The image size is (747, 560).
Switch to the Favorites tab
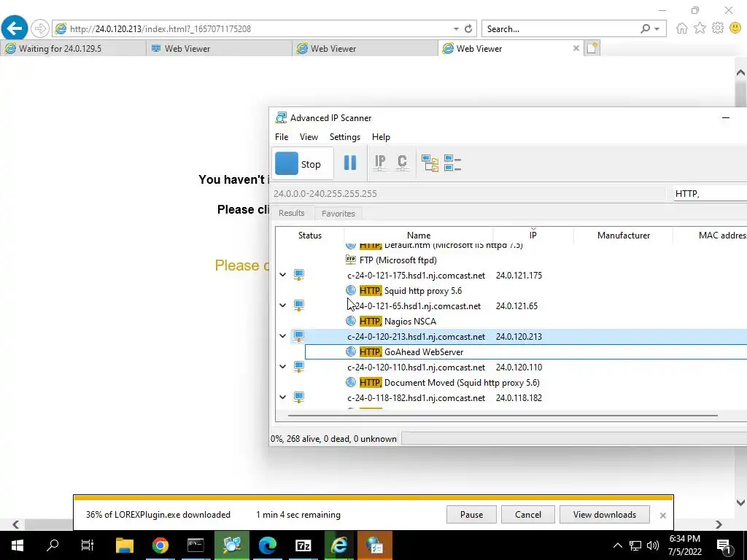338,214
